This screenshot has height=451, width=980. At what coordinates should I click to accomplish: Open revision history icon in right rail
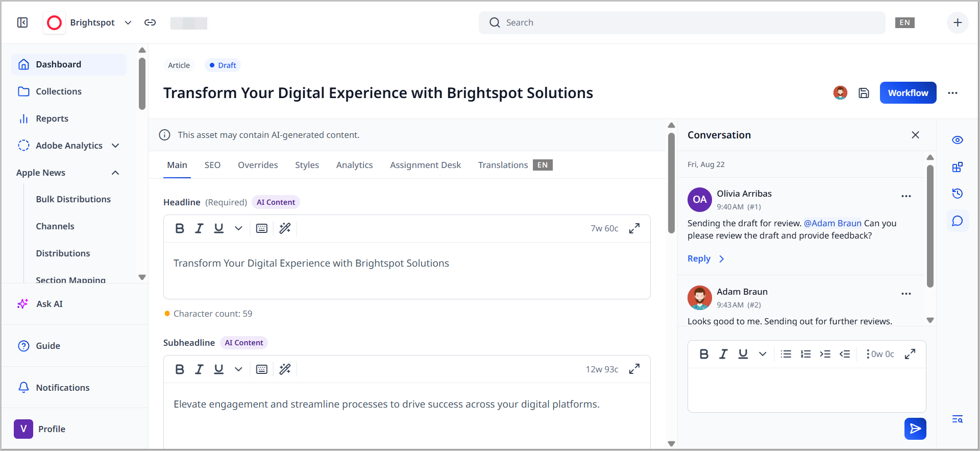point(958,194)
